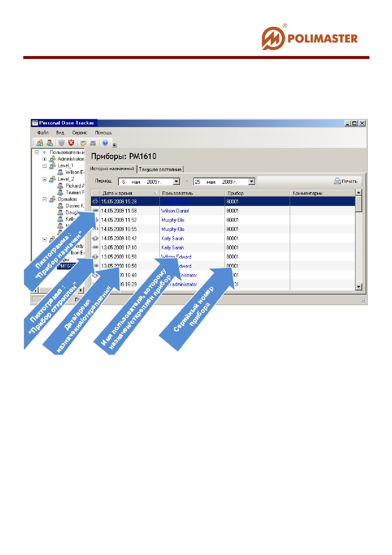The height and width of the screenshot is (555, 392).
Task: Open Kelly Sarah link in 14.05.2009 10:42 row
Action: [x=172, y=238]
